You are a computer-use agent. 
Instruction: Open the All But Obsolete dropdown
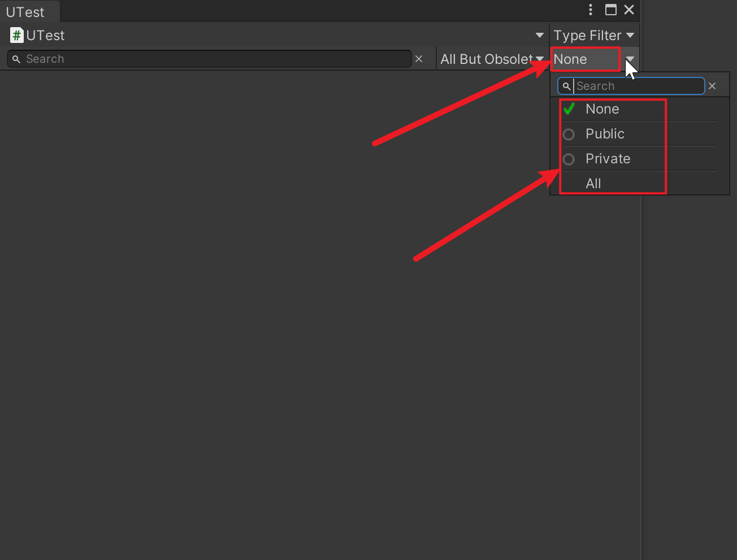492,59
